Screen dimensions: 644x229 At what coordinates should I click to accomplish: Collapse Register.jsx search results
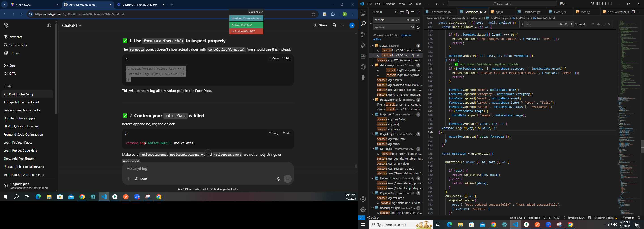tap(373, 134)
